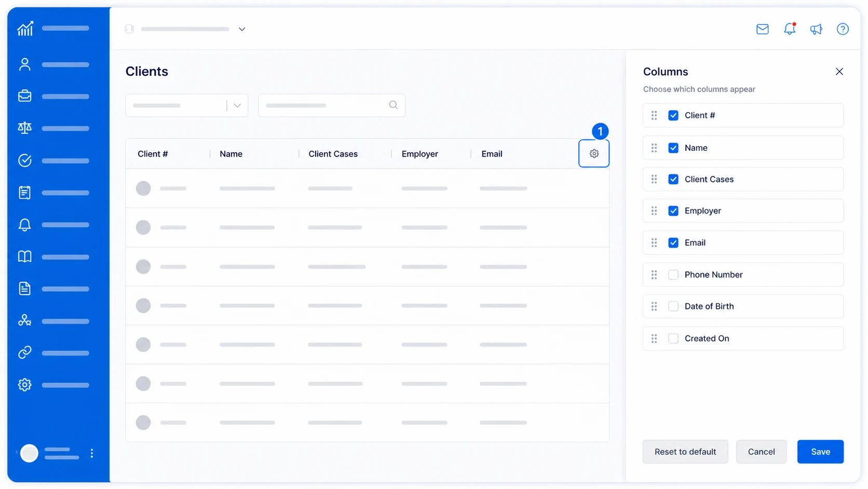Open the filter dropdown beside the search field
The width and height of the screenshot is (868, 489).
[187, 105]
